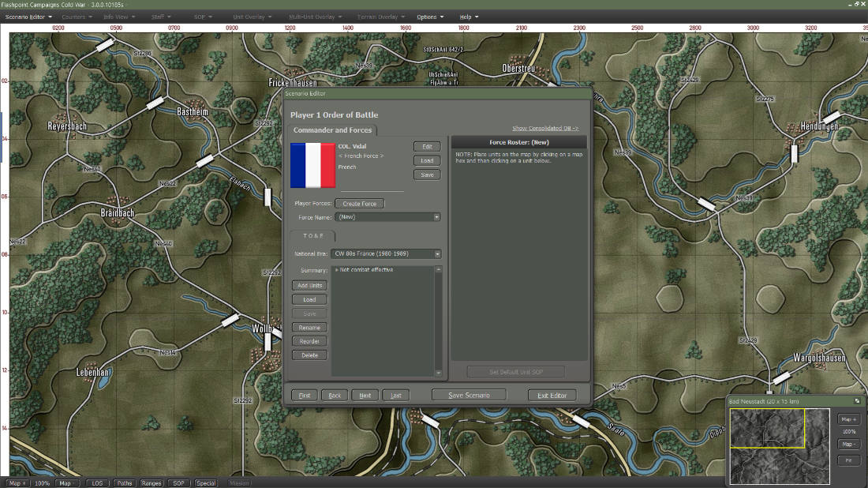Toggle the Ranges display button

(152, 483)
